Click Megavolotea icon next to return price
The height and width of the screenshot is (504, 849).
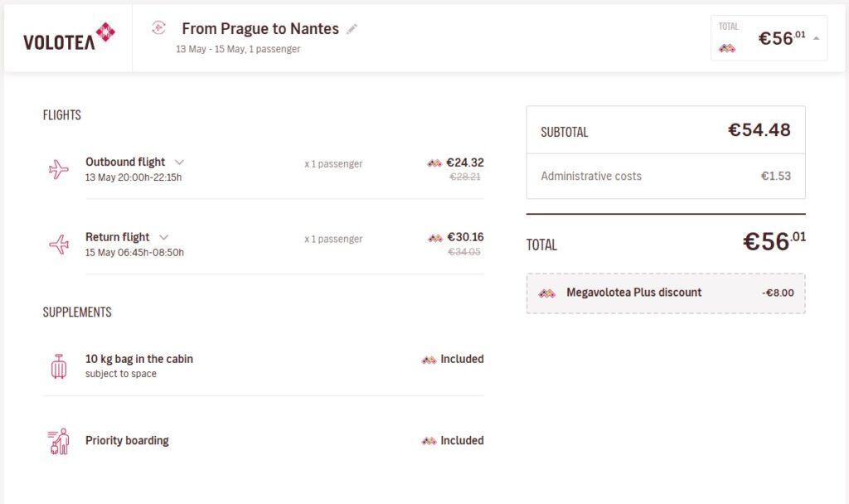pyautogui.click(x=434, y=238)
